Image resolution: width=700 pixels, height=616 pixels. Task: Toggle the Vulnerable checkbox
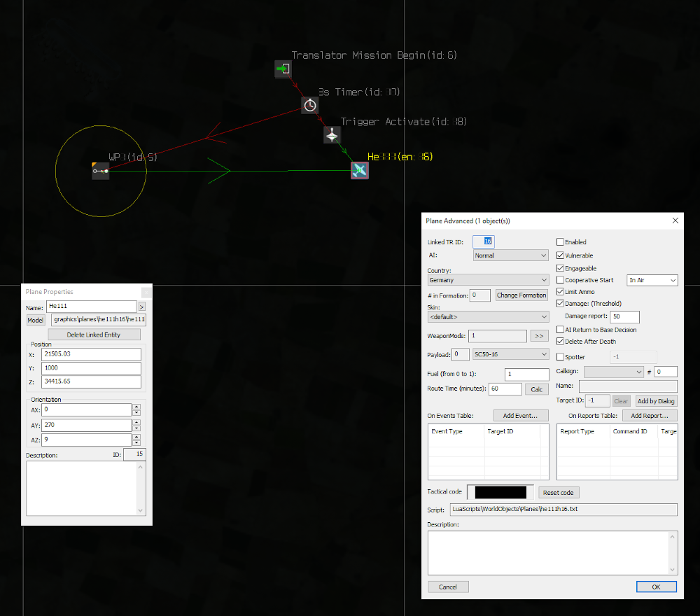(560, 255)
